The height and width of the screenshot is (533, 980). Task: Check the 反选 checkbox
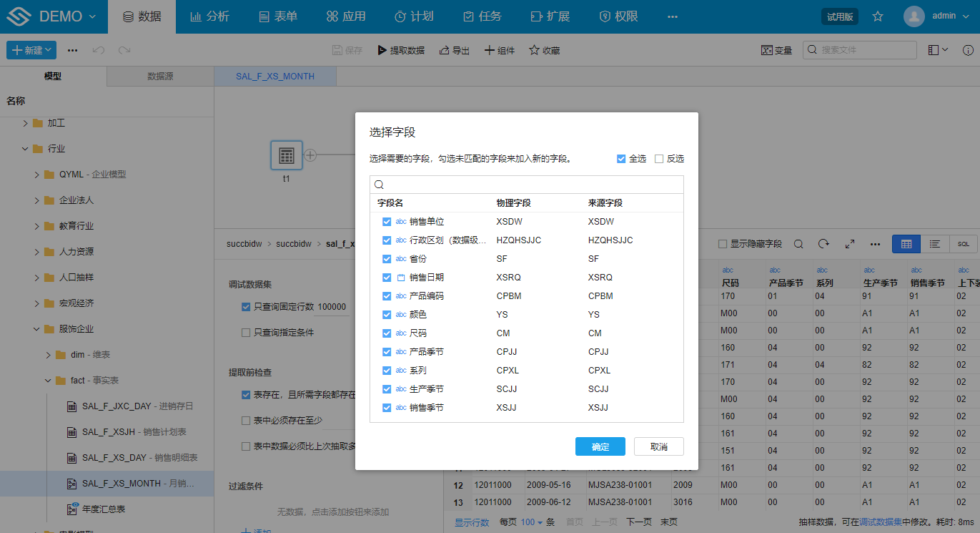pyautogui.click(x=659, y=159)
